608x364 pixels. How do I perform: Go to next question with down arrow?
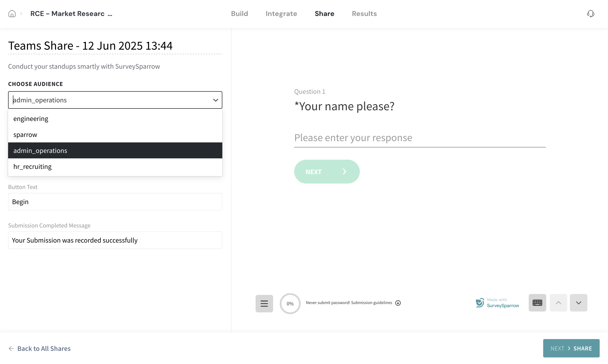pyautogui.click(x=578, y=303)
